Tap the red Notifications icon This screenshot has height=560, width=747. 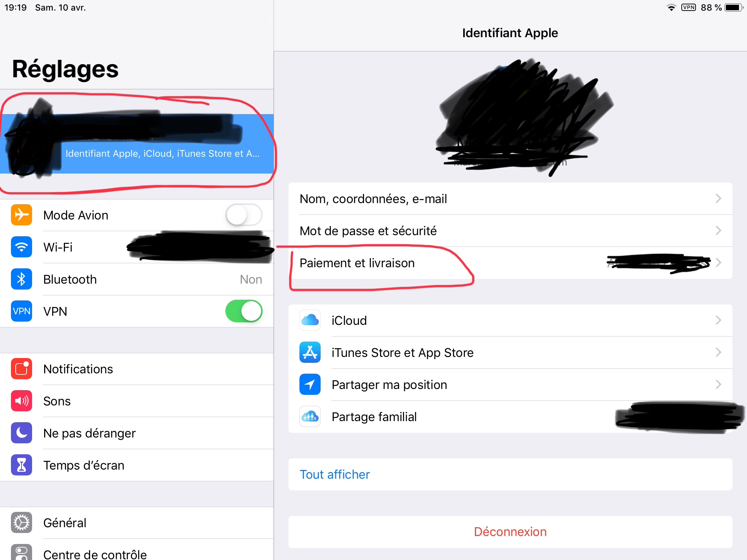[x=22, y=369]
